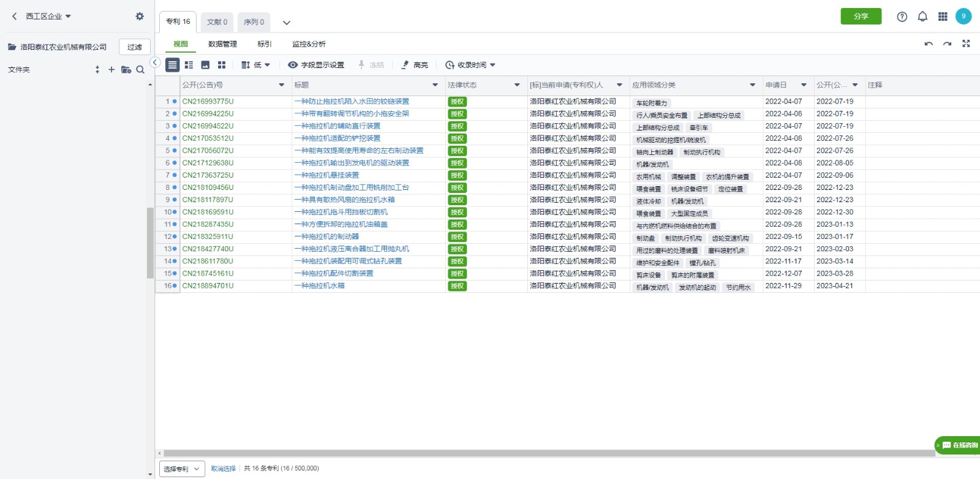
Task: Open the 公开(公告)号 column filter arrow
Action: (x=282, y=85)
